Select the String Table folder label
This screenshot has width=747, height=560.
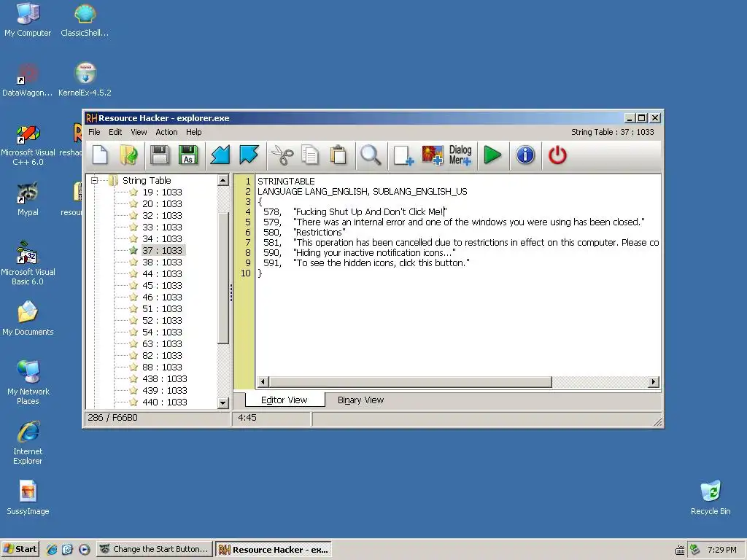[147, 181]
